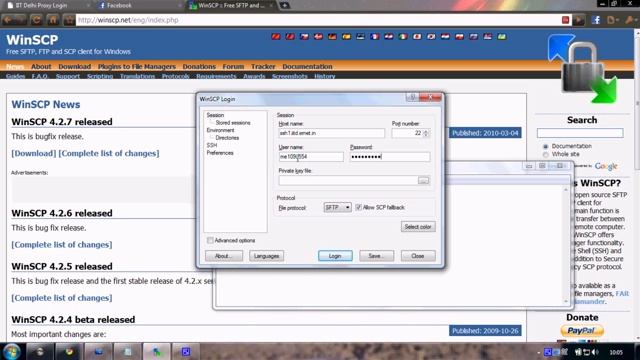Open the Scripting sub-navigation link

pos(100,76)
